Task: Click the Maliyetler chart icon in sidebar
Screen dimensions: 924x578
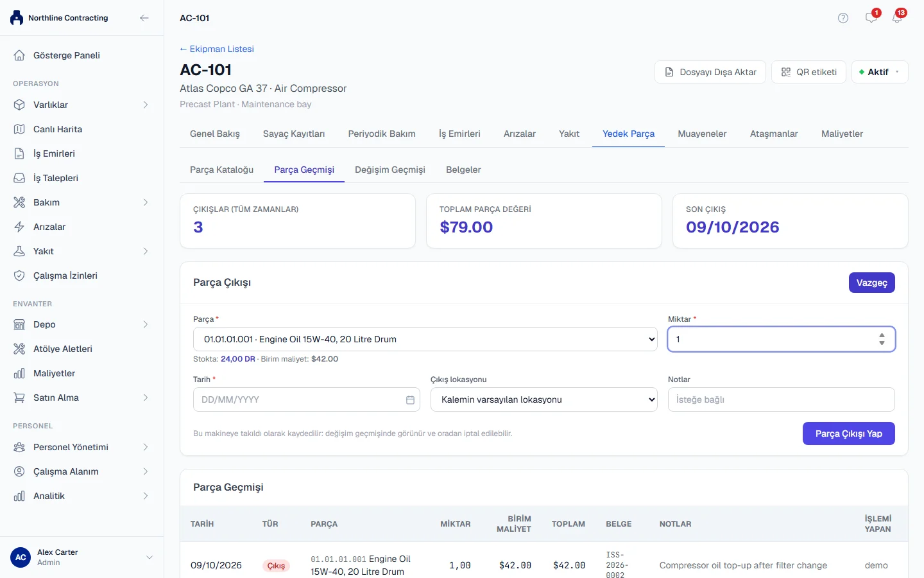Action: click(x=19, y=373)
